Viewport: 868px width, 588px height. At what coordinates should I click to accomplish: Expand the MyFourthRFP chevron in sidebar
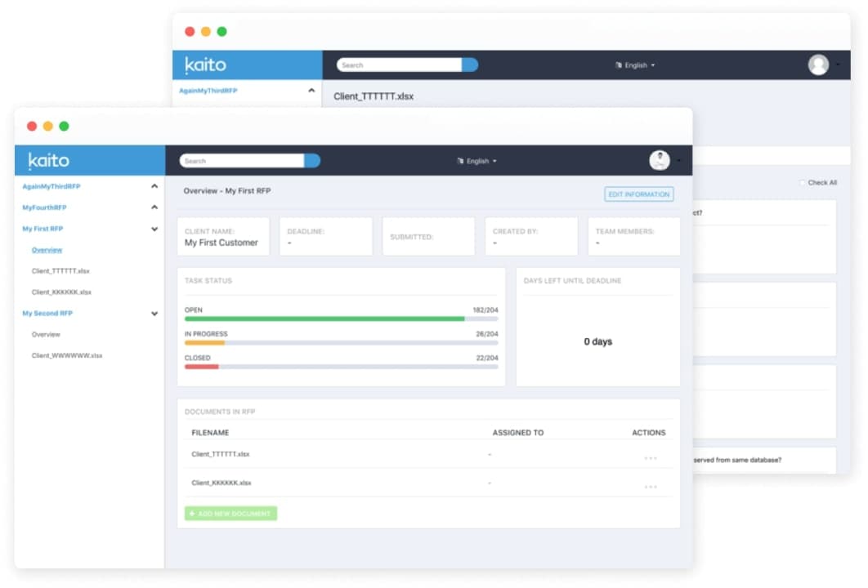point(154,207)
